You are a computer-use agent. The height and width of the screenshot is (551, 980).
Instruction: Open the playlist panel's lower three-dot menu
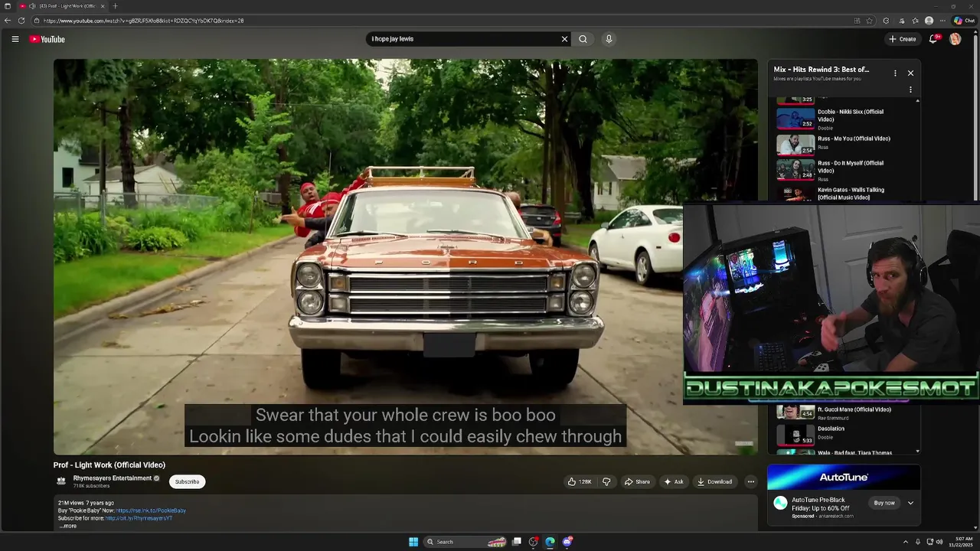[910, 90]
